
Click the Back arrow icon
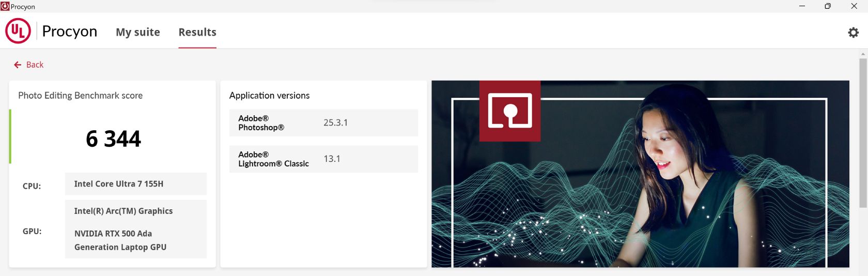coord(18,65)
